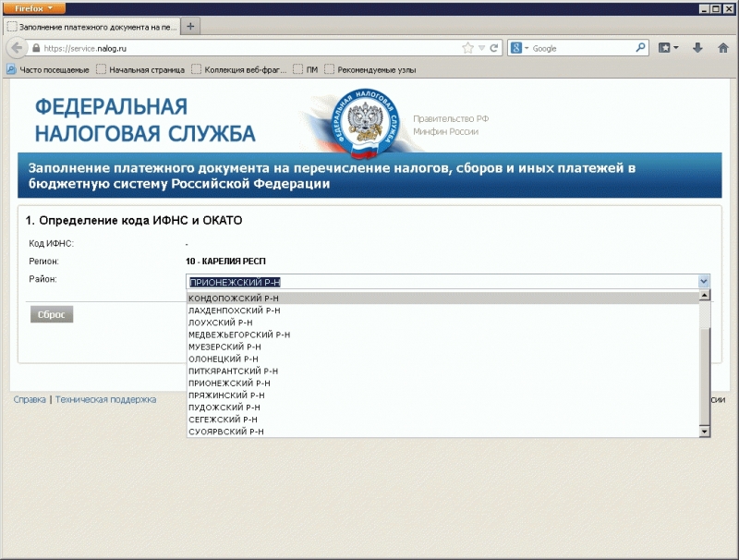Go to Firefox home page icon

pos(721,48)
